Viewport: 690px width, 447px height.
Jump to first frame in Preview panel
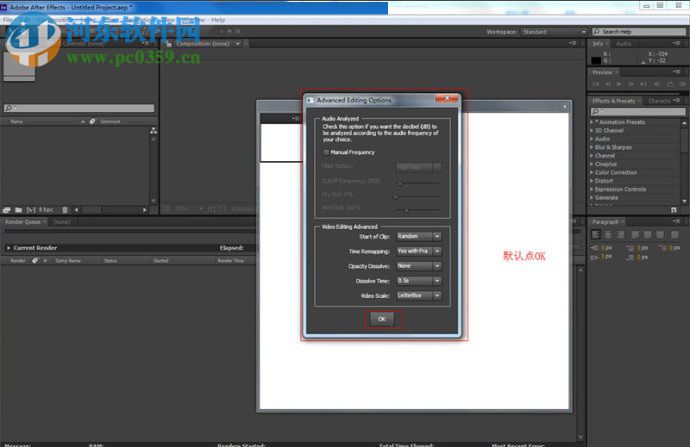pos(596,84)
